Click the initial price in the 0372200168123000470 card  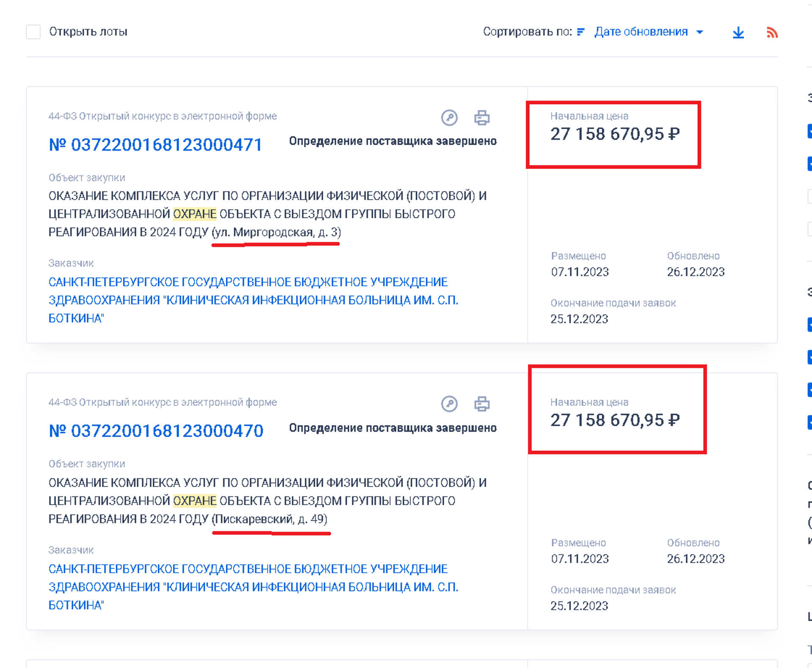(x=615, y=420)
